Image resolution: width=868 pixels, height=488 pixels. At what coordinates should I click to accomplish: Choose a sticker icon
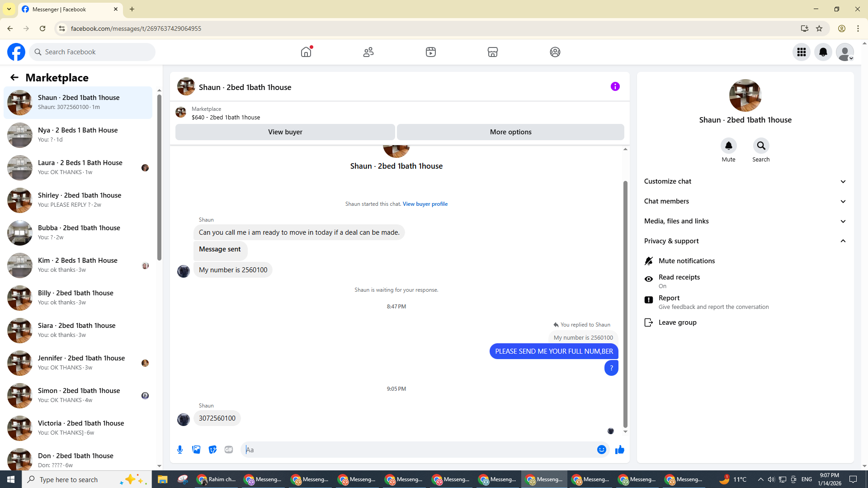click(212, 450)
